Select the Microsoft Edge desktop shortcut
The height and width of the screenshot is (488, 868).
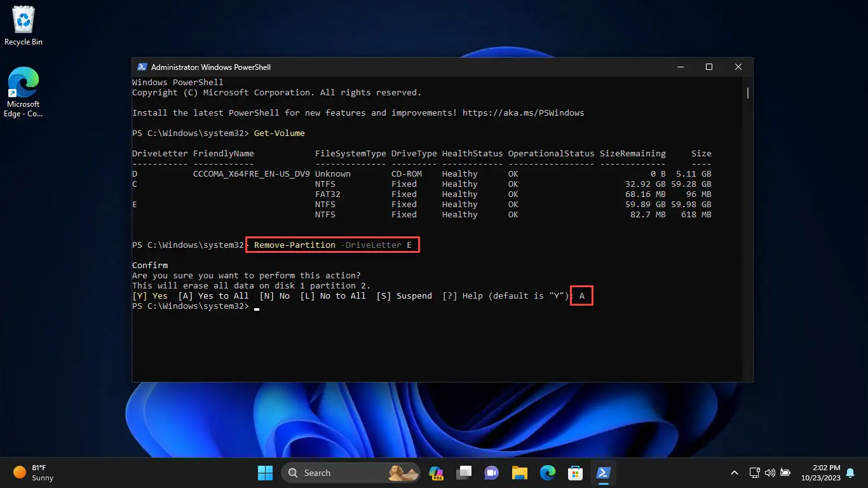coord(24,93)
